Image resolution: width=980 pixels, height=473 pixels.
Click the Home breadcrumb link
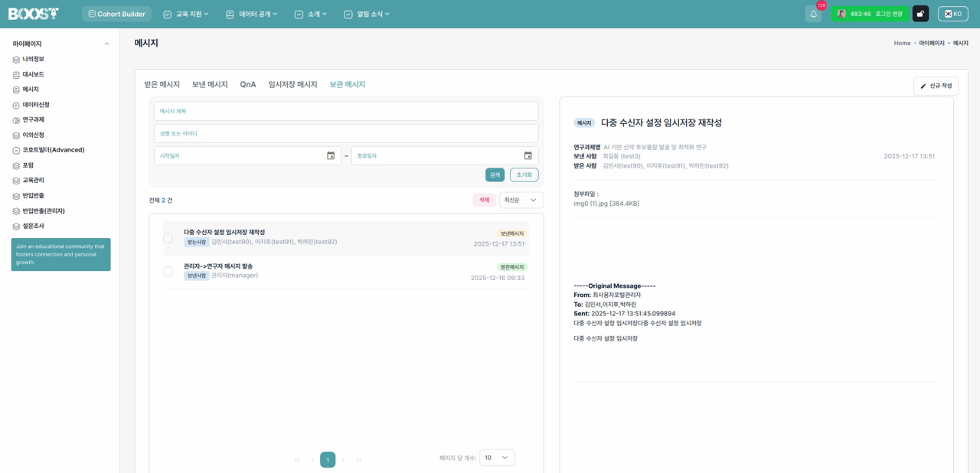tap(902, 43)
